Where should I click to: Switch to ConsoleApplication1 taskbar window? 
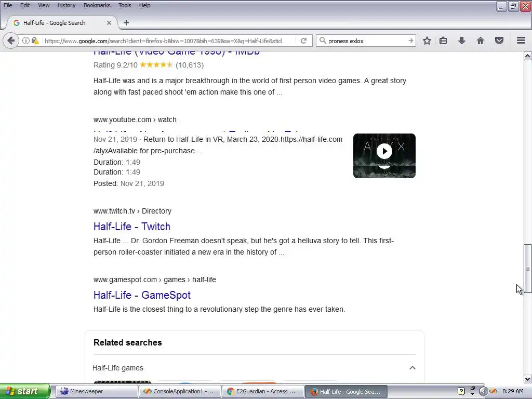coord(179,391)
